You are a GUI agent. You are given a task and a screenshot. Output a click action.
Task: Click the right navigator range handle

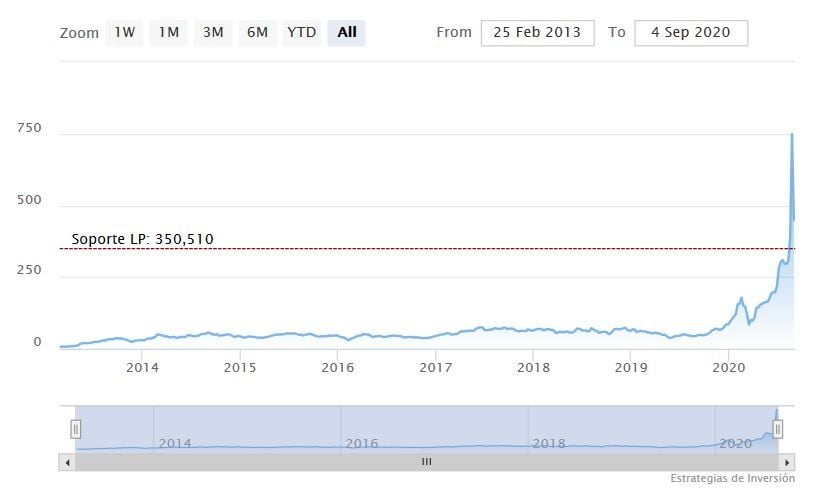click(777, 429)
